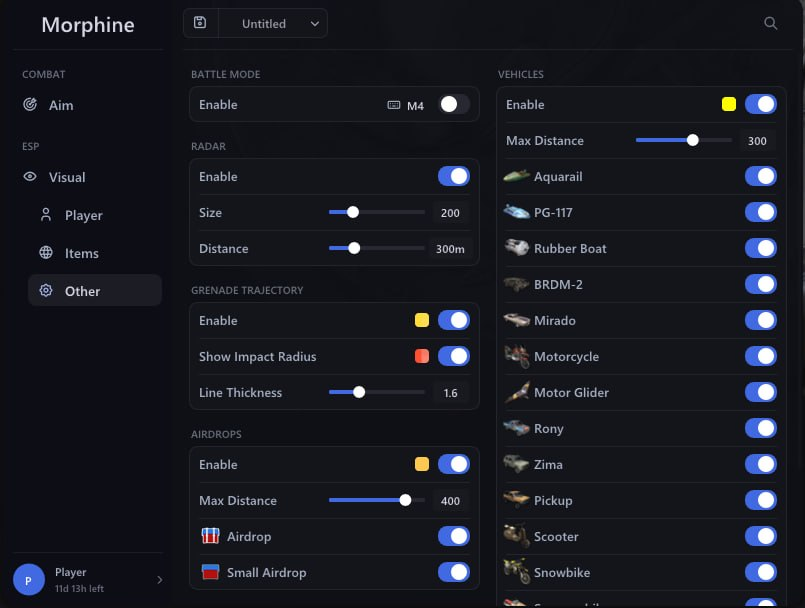Click the Motorcycle vehicle icon
The height and width of the screenshot is (608, 805).
[516, 356]
